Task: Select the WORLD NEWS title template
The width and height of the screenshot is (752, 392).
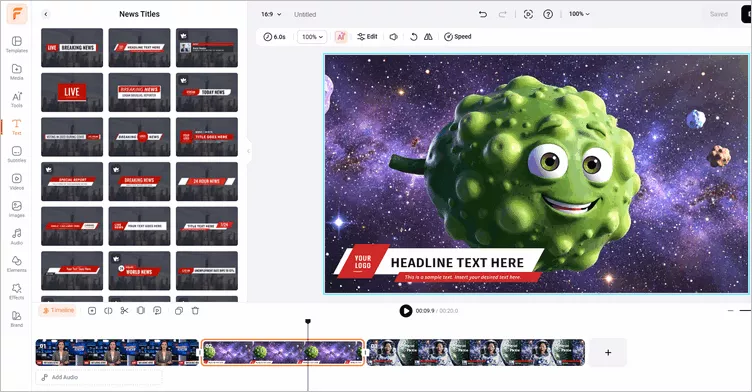Action: [139, 271]
